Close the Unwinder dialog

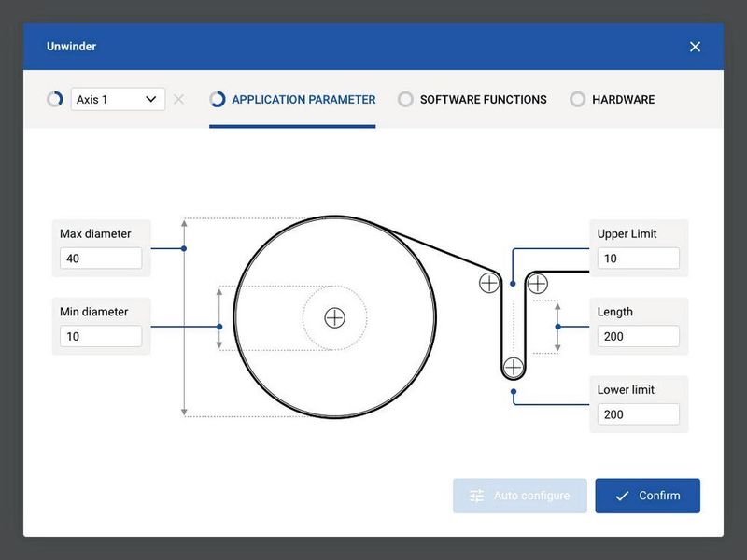coord(695,45)
